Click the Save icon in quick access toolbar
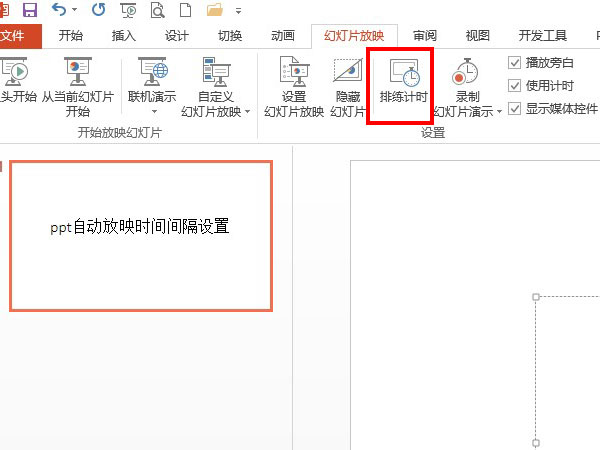600x450 pixels. [x=29, y=11]
